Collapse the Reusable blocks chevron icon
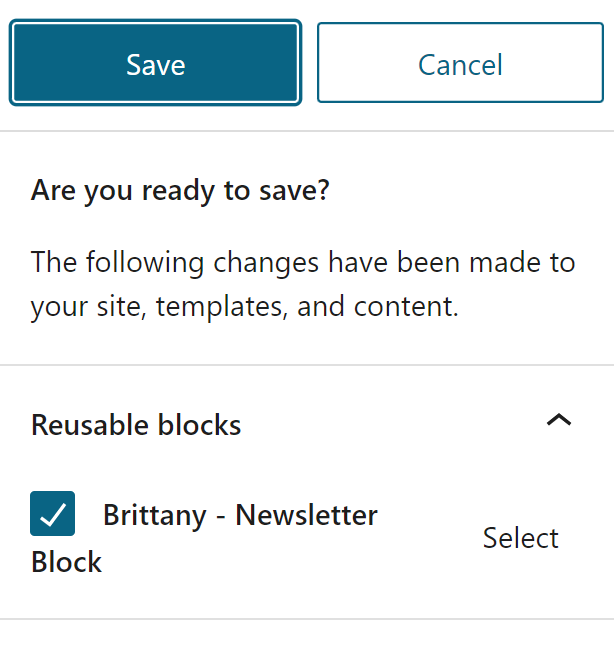Image resolution: width=614 pixels, height=650 pixels. (x=559, y=421)
